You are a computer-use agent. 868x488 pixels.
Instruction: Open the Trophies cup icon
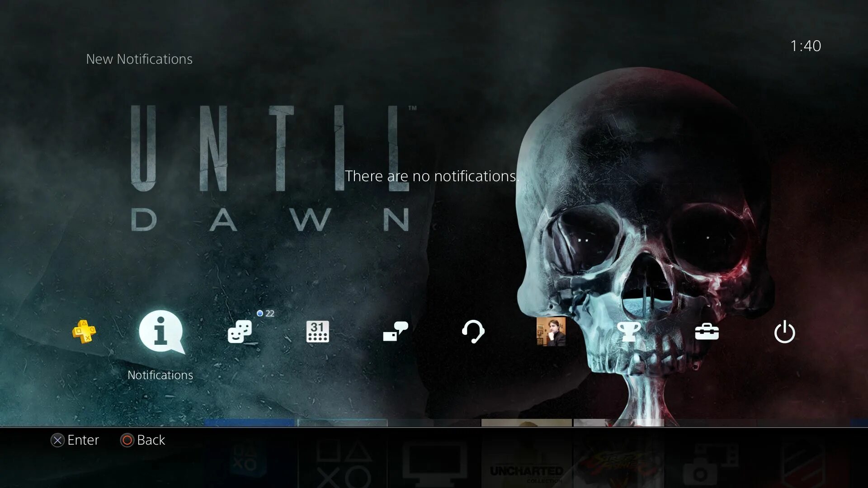(x=629, y=332)
